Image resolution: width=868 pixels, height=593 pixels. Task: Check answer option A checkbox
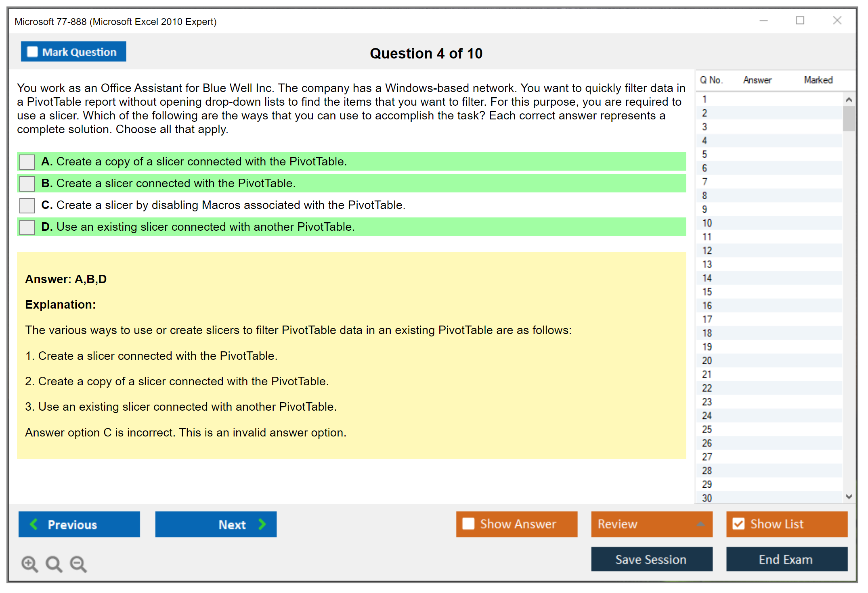(x=27, y=162)
